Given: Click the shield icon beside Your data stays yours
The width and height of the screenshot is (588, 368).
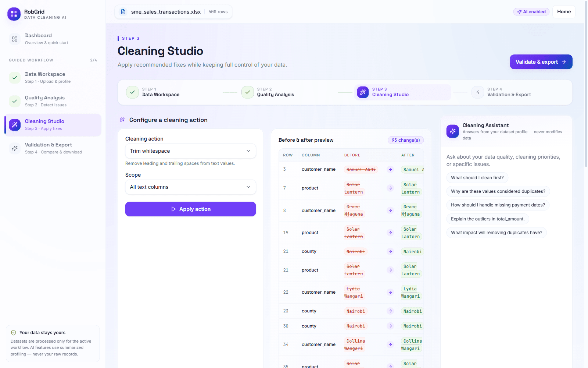Looking at the screenshot, I should (14, 333).
